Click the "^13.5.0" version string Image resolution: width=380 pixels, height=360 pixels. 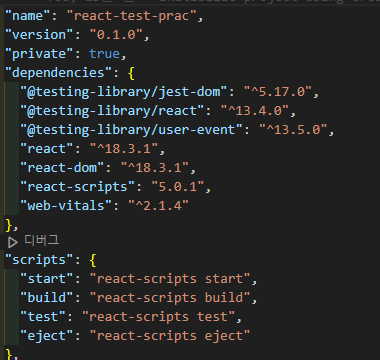[293, 130]
